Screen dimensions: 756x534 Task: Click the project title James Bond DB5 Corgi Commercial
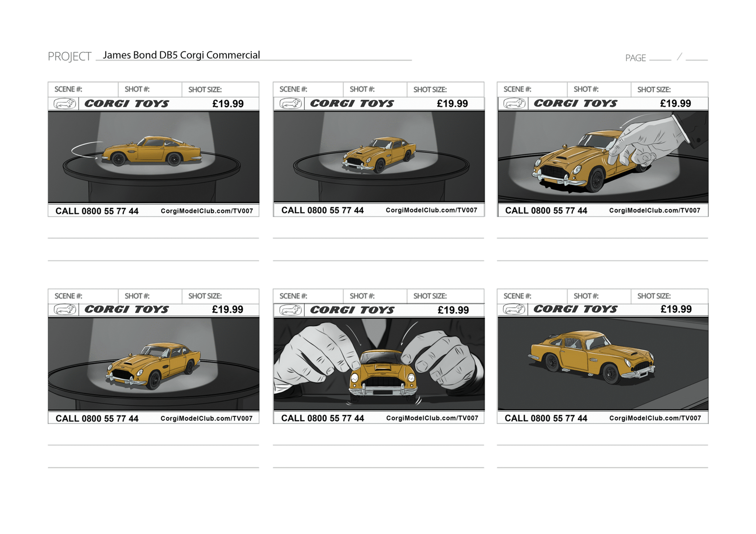(181, 55)
